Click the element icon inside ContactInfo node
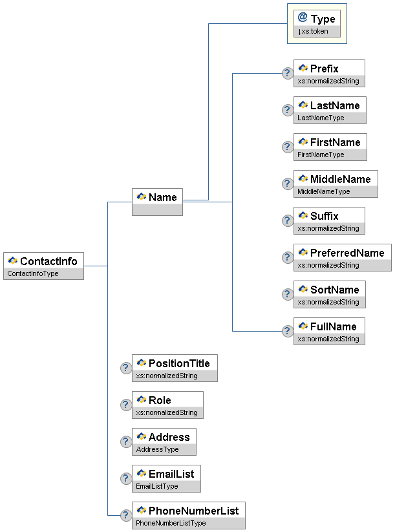This screenshot has width=406, height=532. tap(12, 261)
